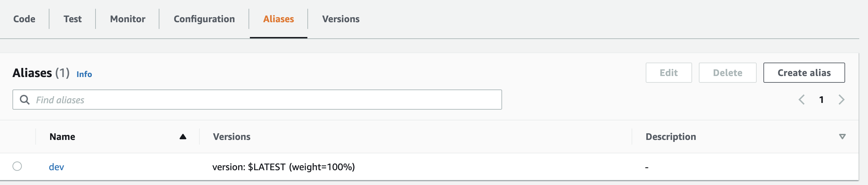
Task: Click the Description column sort triangle
Action: coord(842,137)
